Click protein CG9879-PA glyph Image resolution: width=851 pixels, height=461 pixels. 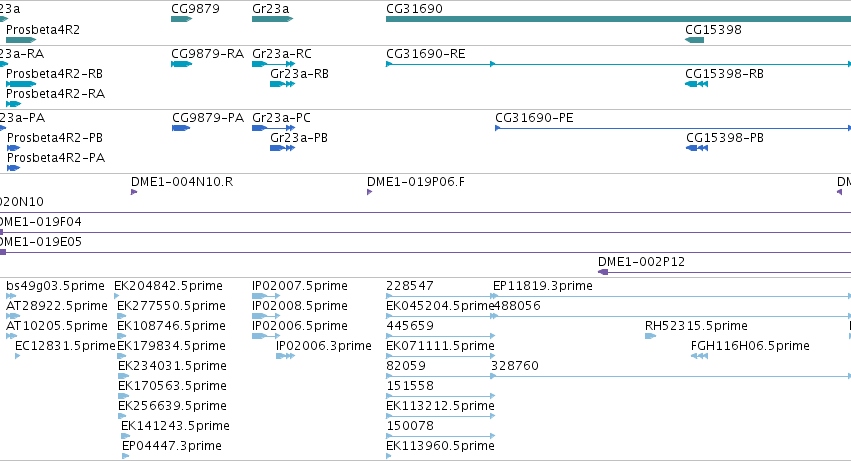coord(181,128)
